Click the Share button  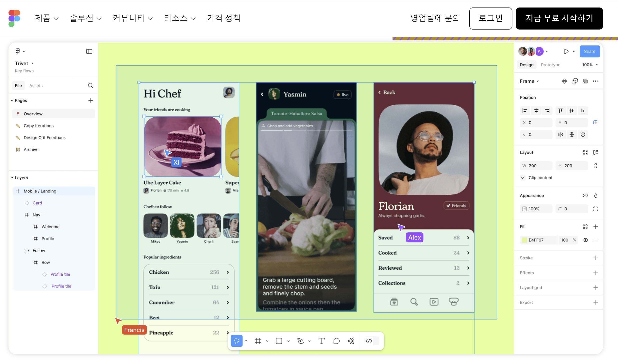(589, 51)
